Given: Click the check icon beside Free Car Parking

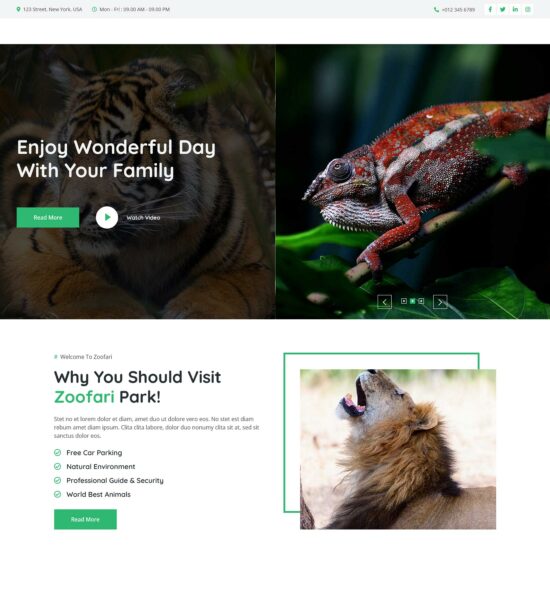Looking at the screenshot, I should (x=57, y=453).
